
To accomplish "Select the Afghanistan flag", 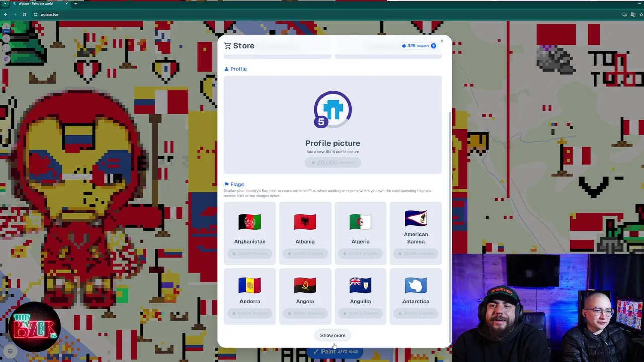I will [250, 222].
